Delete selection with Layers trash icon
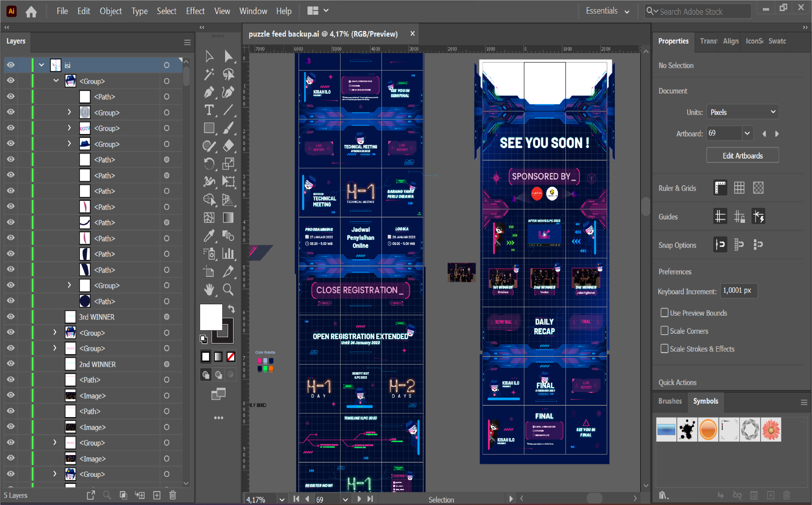812x505 pixels. pyautogui.click(x=173, y=495)
